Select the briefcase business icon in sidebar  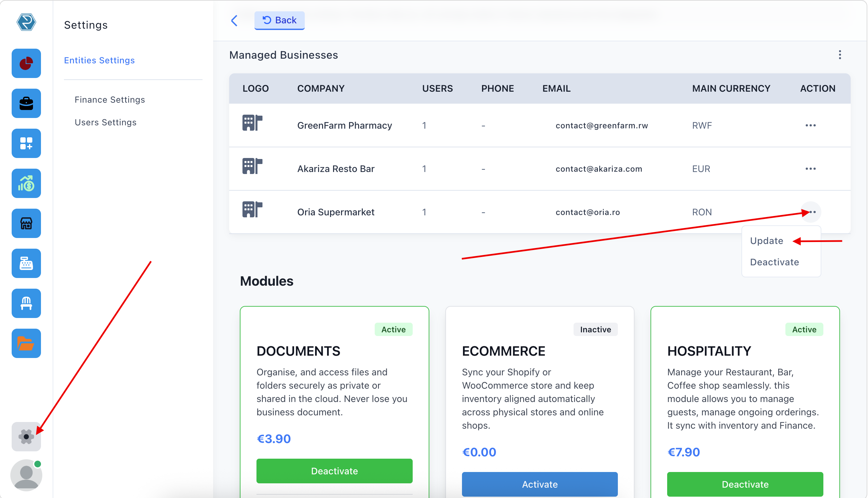tap(26, 103)
